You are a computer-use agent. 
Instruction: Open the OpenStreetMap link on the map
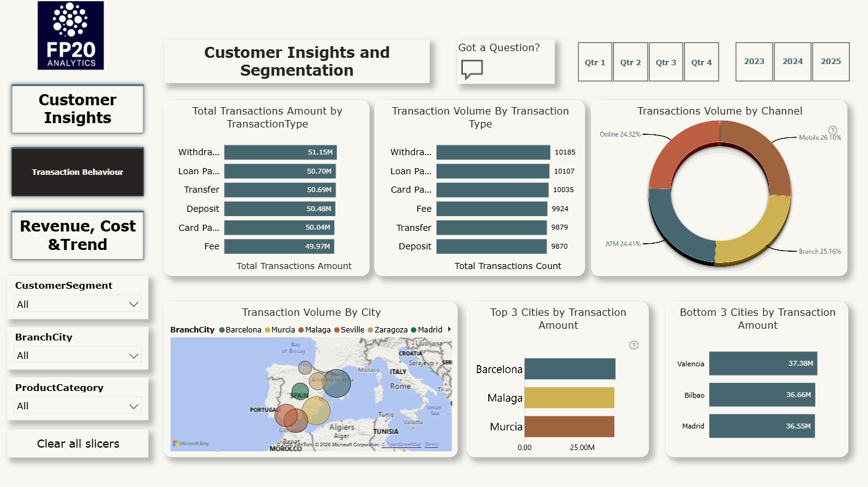[401, 445]
